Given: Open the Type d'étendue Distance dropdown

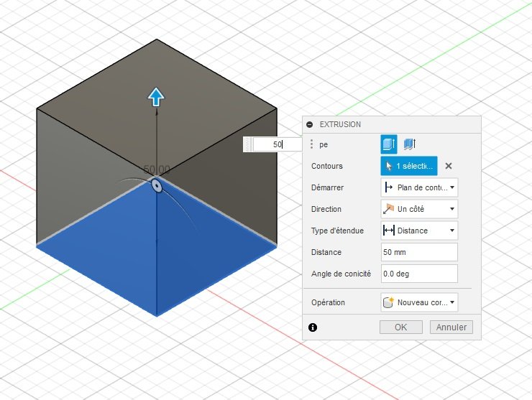Looking at the screenshot, I should click(x=419, y=231).
